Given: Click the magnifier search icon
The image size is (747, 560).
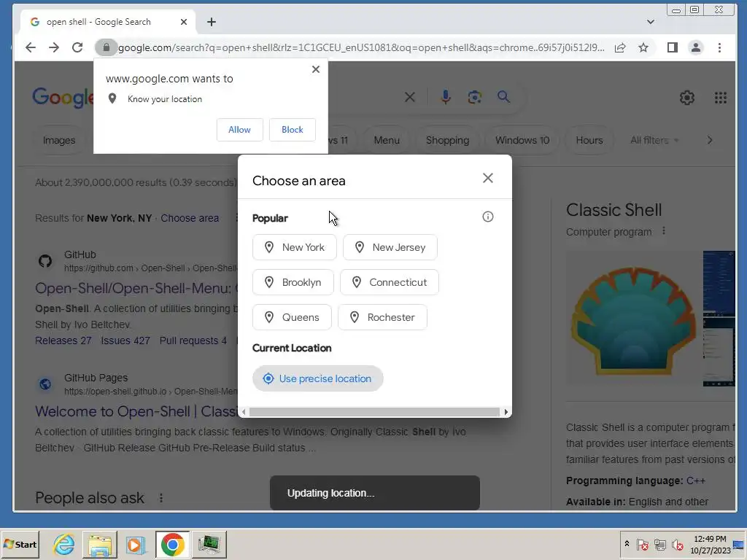Looking at the screenshot, I should click(503, 97).
